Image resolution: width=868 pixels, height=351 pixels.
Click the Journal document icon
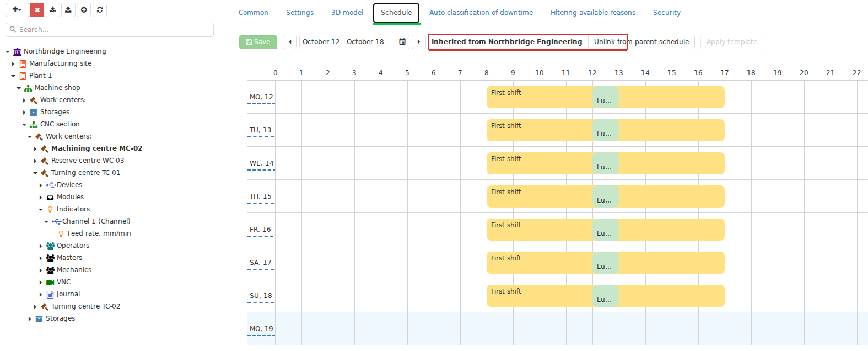[50, 294]
